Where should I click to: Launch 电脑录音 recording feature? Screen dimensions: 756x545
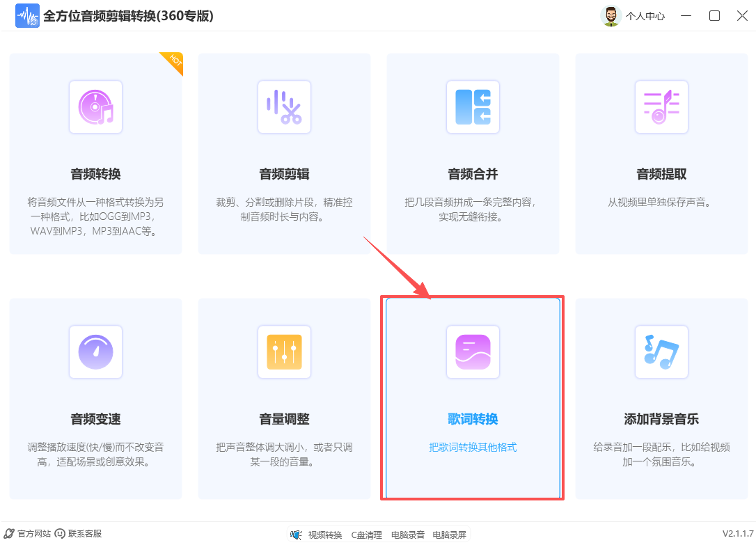(x=407, y=535)
